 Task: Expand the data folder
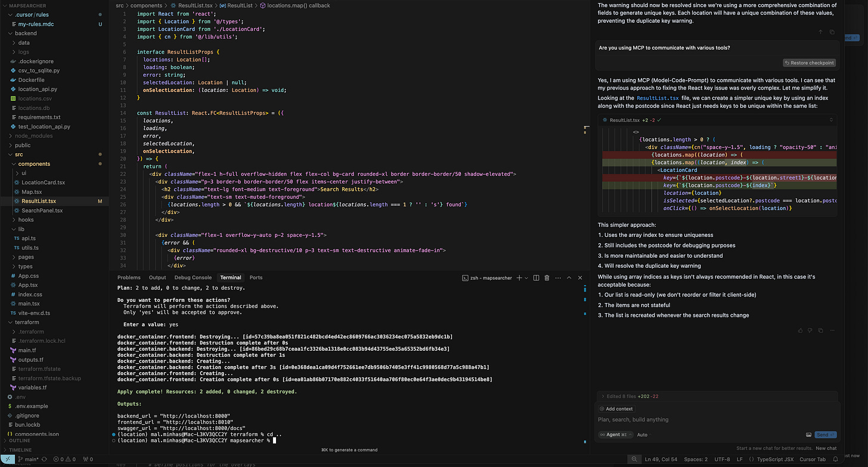[24, 43]
